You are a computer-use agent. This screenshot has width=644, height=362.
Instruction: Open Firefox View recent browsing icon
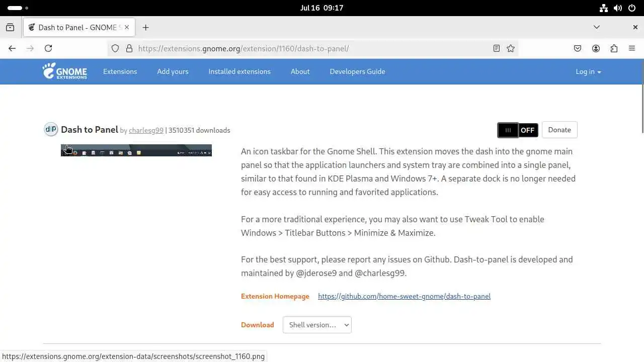coord(10,27)
